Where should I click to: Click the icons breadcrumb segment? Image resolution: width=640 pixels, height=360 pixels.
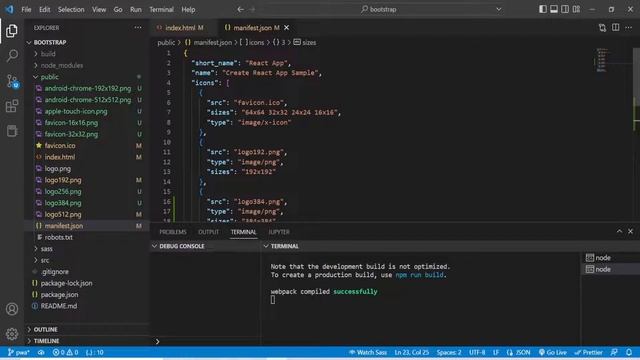253,42
